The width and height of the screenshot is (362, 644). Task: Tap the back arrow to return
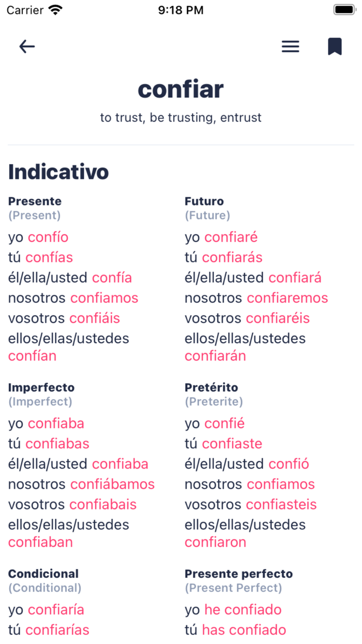(x=27, y=47)
